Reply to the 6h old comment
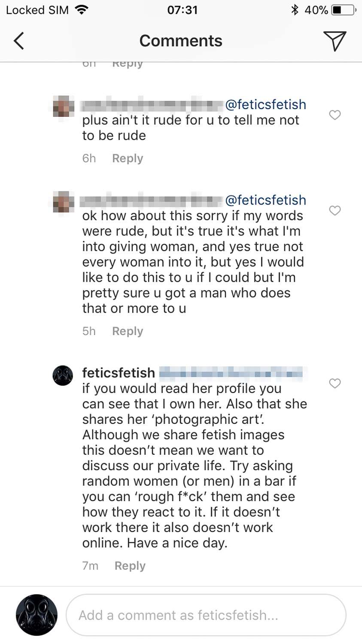The height and width of the screenshot is (644, 362). click(x=128, y=158)
